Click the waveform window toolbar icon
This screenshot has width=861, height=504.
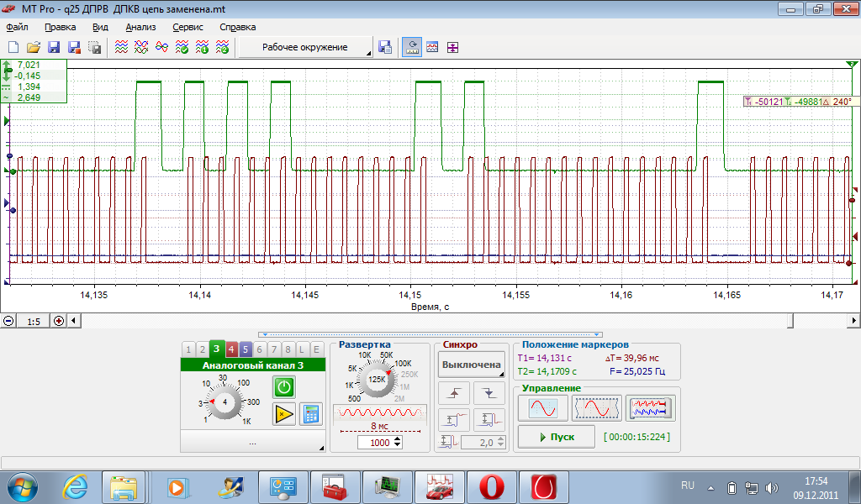coord(432,48)
